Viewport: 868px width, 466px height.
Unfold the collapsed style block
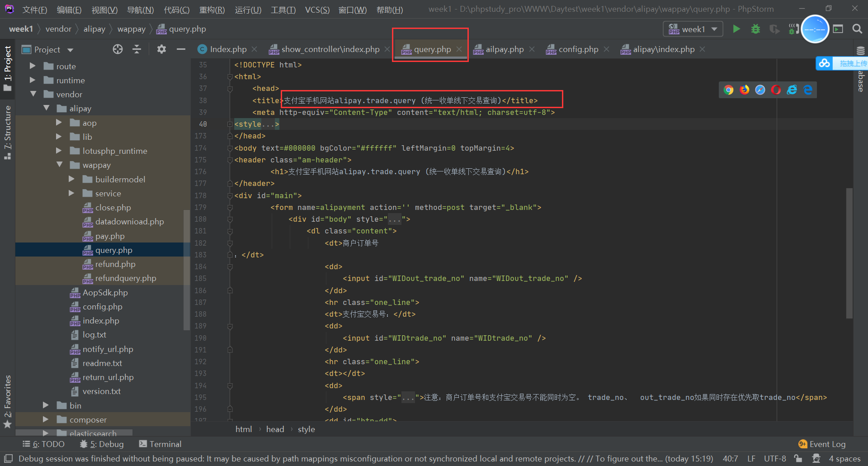[x=230, y=124]
